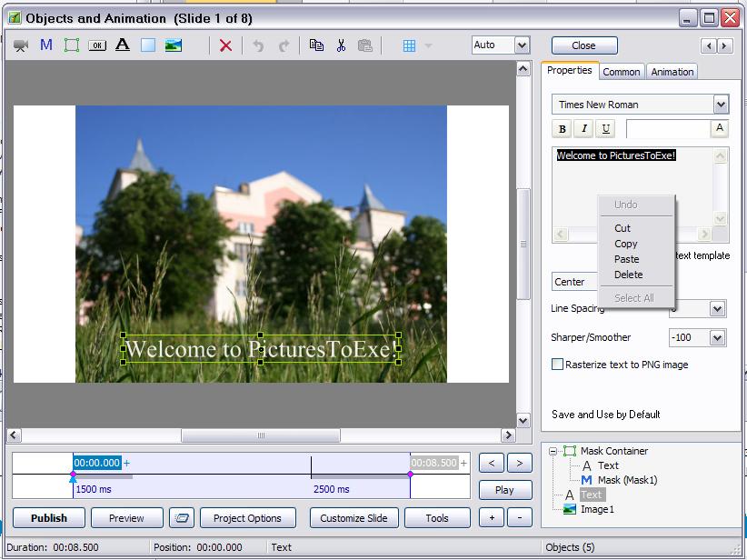Play the slide animation
Image resolution: width=747 pixels, height=560 pixels.
(505, 490)
